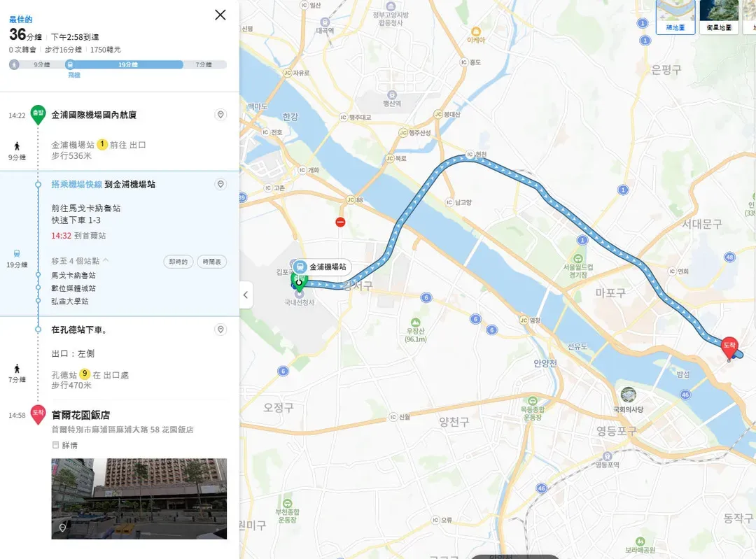Click location pin beside 金浦國際機場國內航廈

[x=220, y=115]
